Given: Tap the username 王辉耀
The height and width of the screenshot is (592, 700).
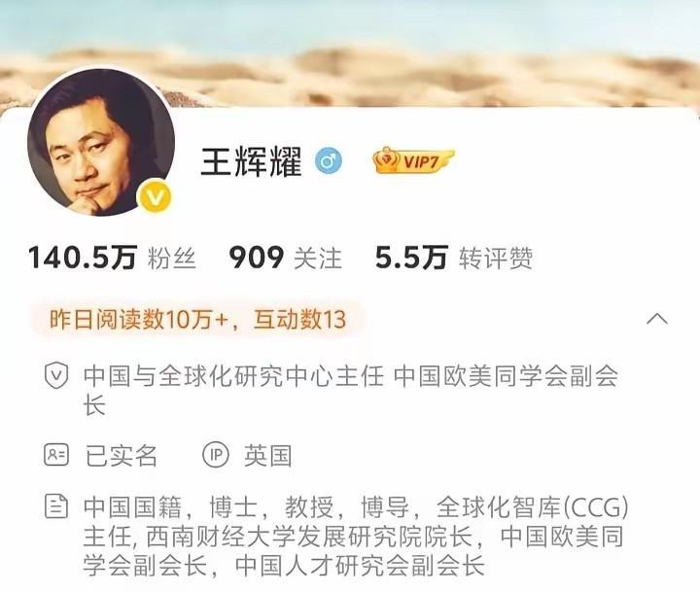Looking at the screenshot, I should (252, 160).
